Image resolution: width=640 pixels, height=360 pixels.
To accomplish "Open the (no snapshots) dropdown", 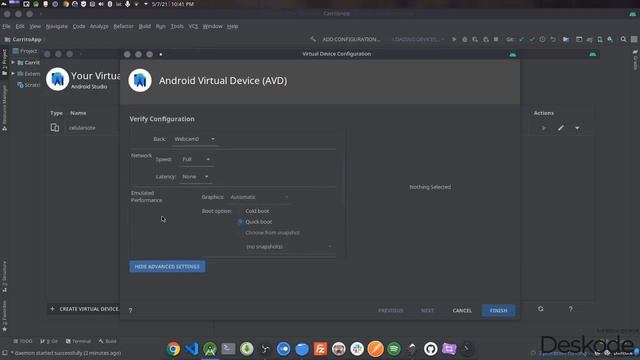I will point(289,247).
